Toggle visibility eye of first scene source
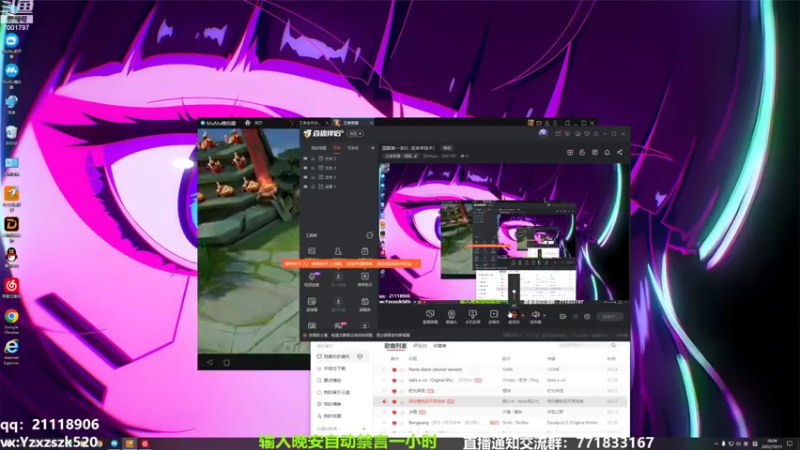The height and width of the screenshot is (450, 800). (306, 159)
